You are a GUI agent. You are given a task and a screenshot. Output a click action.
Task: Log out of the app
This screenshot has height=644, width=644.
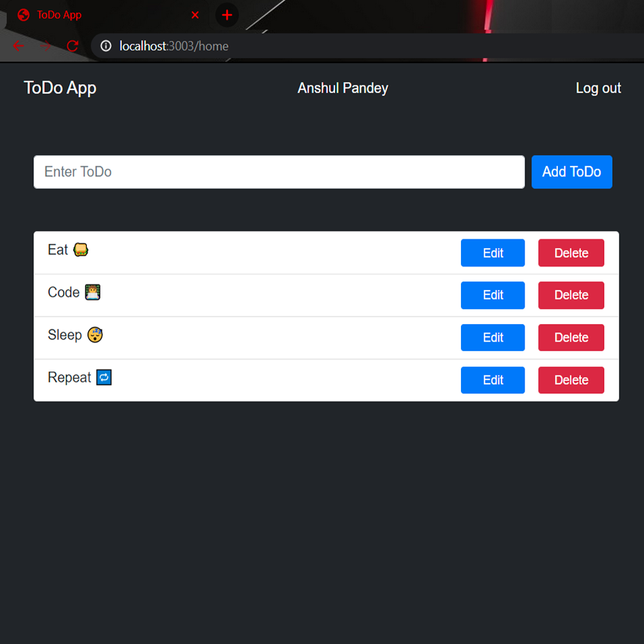coord(598,88)
